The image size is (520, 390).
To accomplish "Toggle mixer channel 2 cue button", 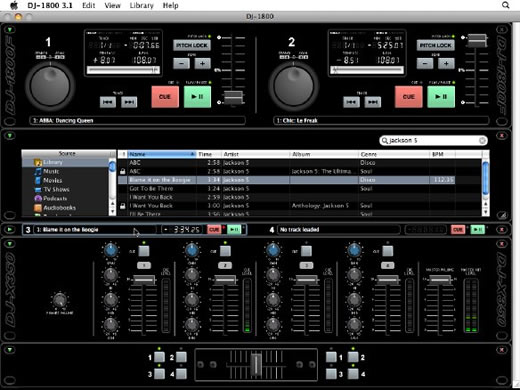I will 225,251.
